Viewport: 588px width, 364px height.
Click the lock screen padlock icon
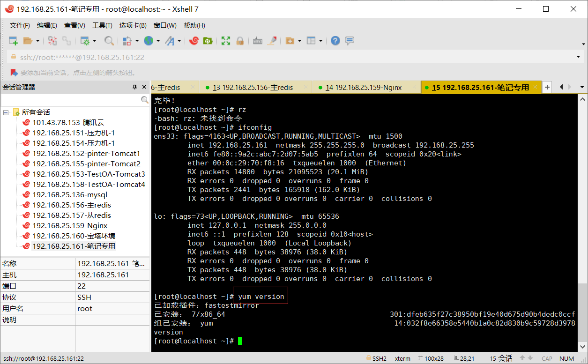point(240,41)
